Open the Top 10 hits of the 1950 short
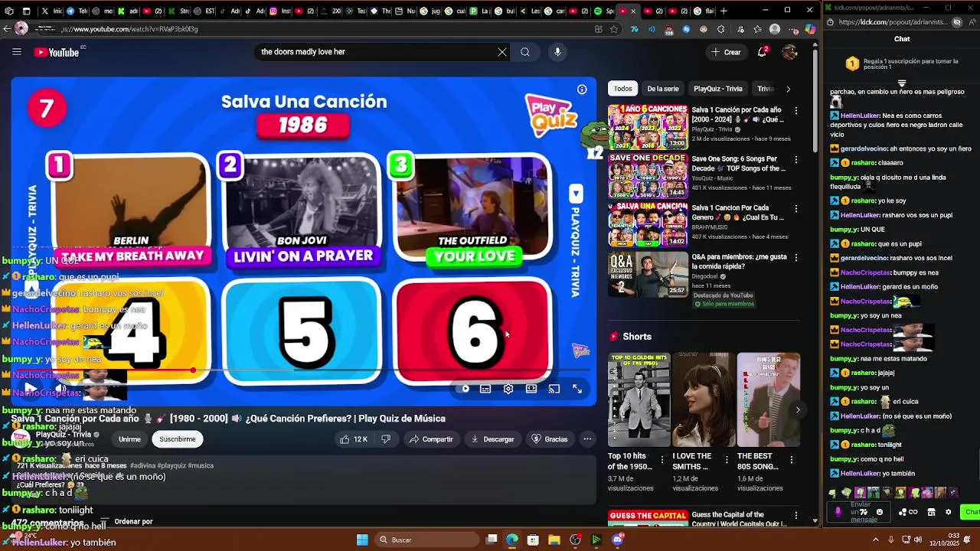 click(x=639, y=399)
